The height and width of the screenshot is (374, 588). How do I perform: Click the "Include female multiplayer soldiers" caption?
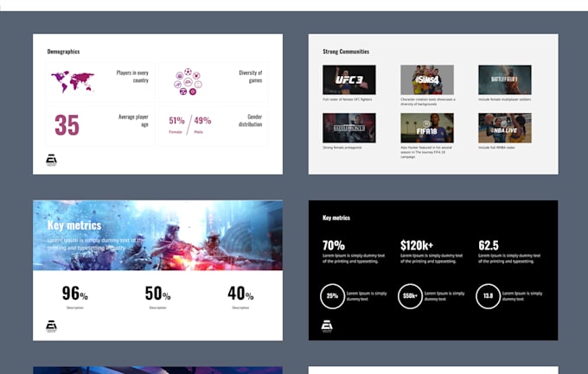[505, 99]
